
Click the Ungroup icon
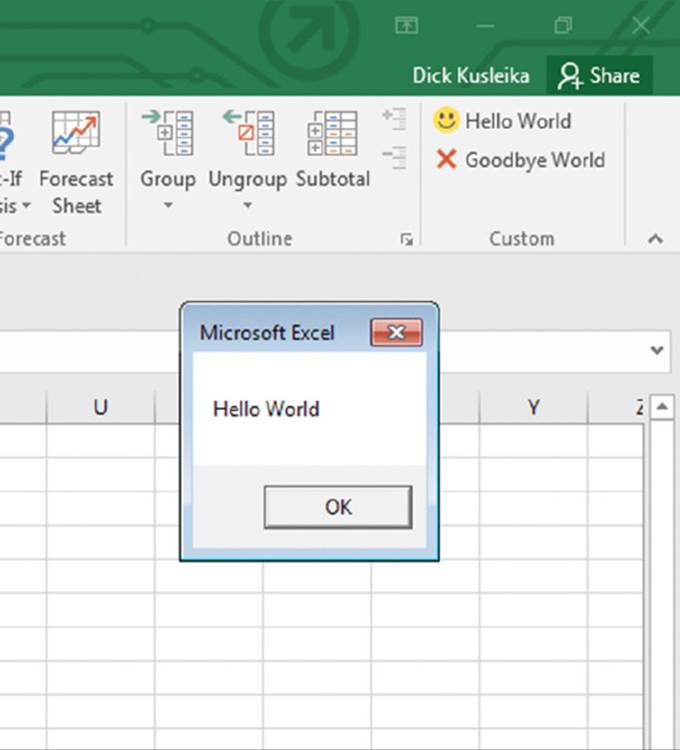(x=248, y=133)
